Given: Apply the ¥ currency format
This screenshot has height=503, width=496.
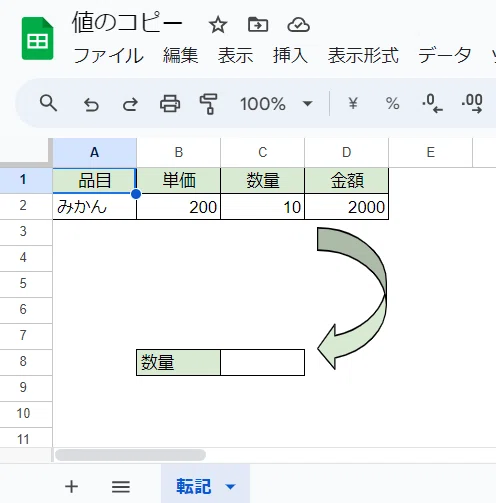Looking at the screenshot, I should [x=353, y=103].
